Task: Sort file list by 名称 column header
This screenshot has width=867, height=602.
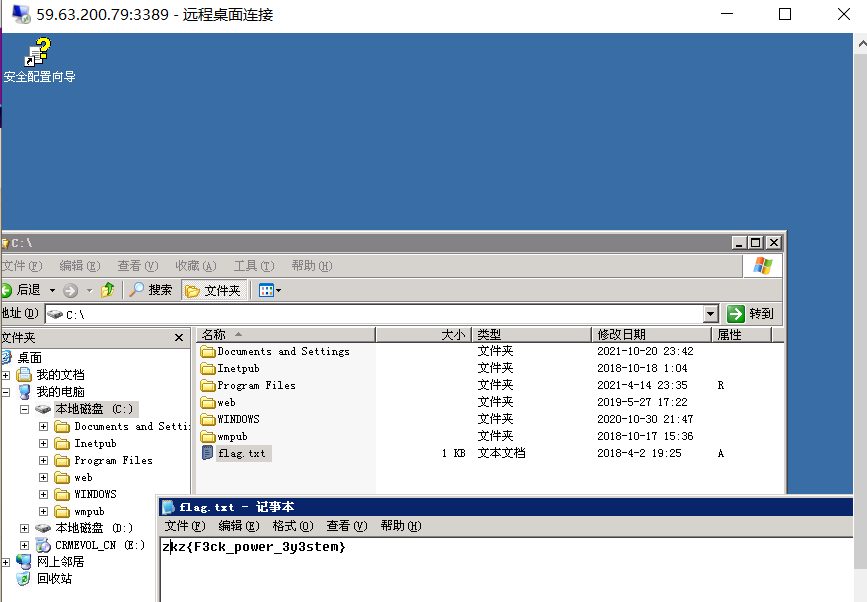Action: [286, 334]
